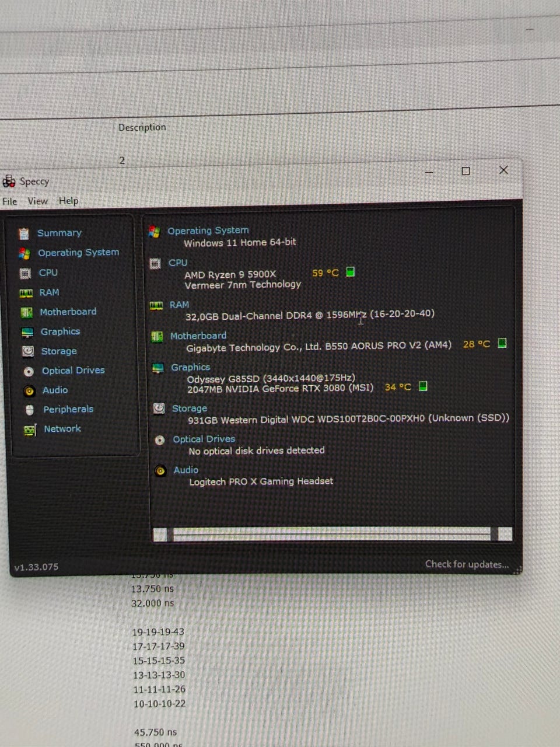Click the 32.000 ns value in the background document
560x747 pixels.
pyautogui.click(x=153, y=603)
